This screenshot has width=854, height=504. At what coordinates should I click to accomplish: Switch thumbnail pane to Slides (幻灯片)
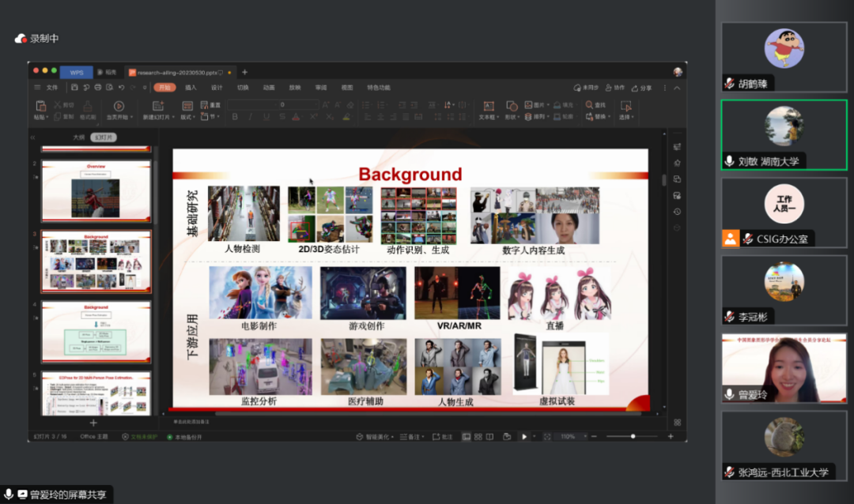point(104,137)
